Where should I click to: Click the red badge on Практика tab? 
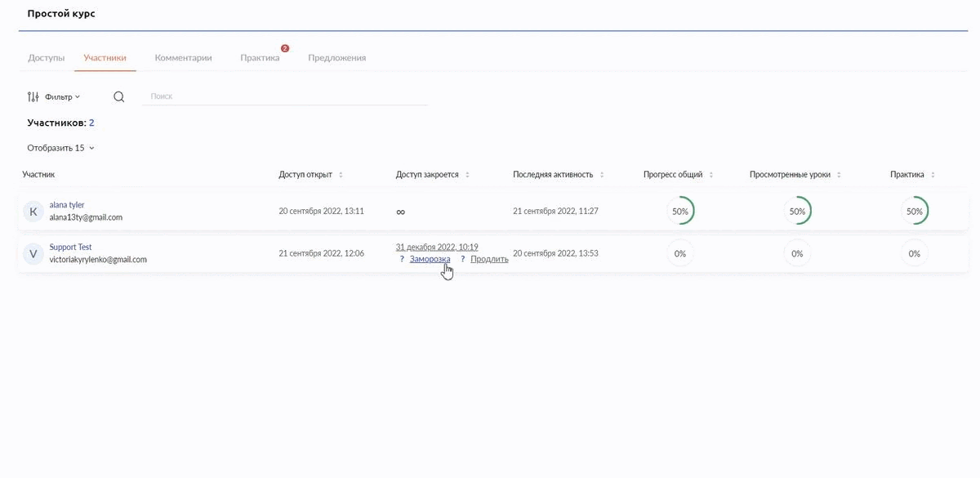pyautogui.click(x=285, y=48)
